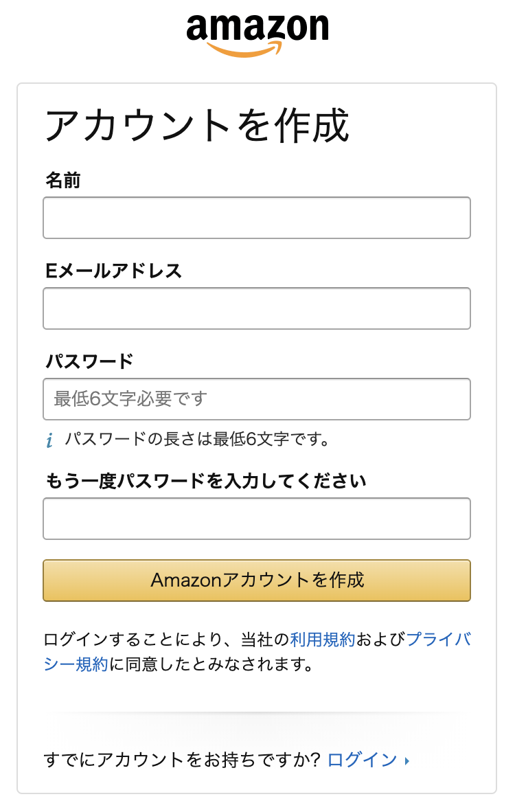Click the blue info icon below password field
The height and width of the screenshot is (812, 515).
point(49,440)
